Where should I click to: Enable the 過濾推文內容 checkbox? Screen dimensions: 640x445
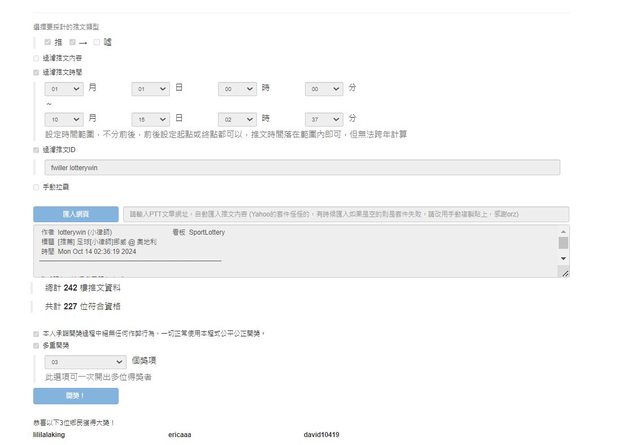36,58
